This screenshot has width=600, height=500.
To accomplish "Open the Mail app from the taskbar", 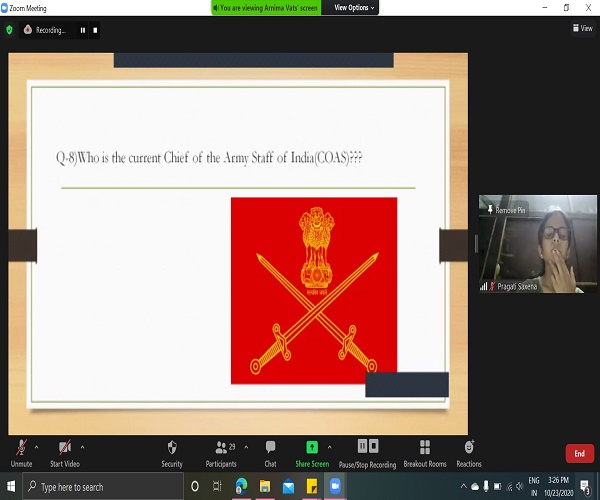I will point(289,486).
